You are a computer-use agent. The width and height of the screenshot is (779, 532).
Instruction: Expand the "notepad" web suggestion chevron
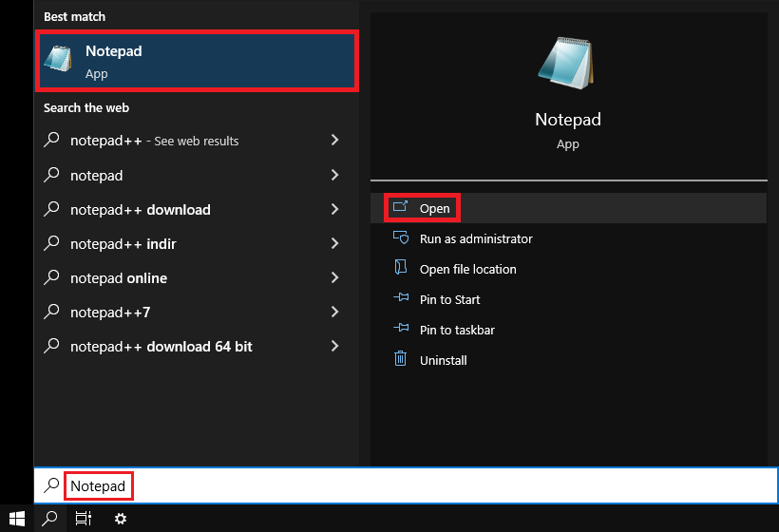[334, 175]
